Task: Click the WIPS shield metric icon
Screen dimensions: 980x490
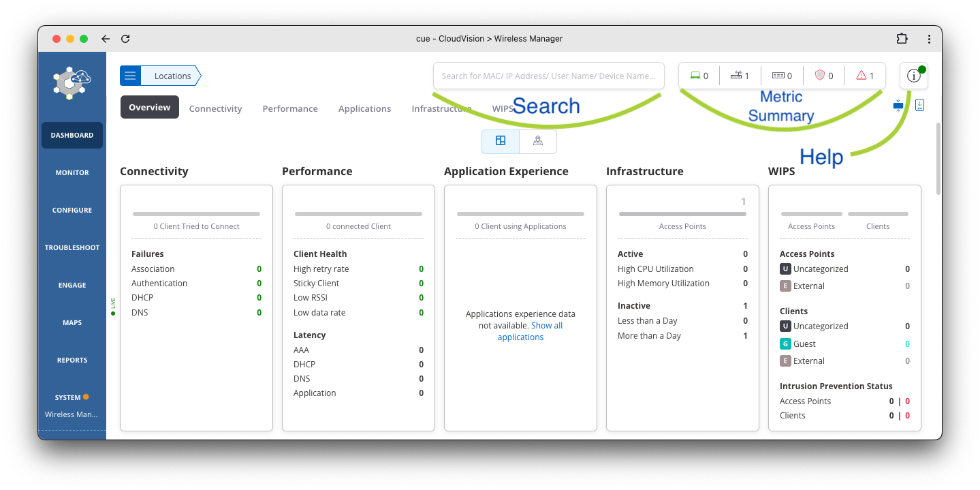Action: (x=819, y=76)
